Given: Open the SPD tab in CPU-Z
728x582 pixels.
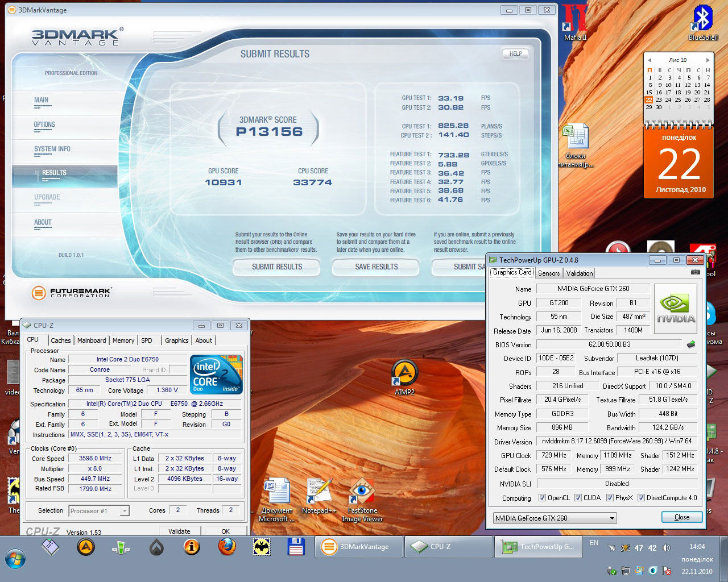Looking at the screenshot, I should point(147,340).
